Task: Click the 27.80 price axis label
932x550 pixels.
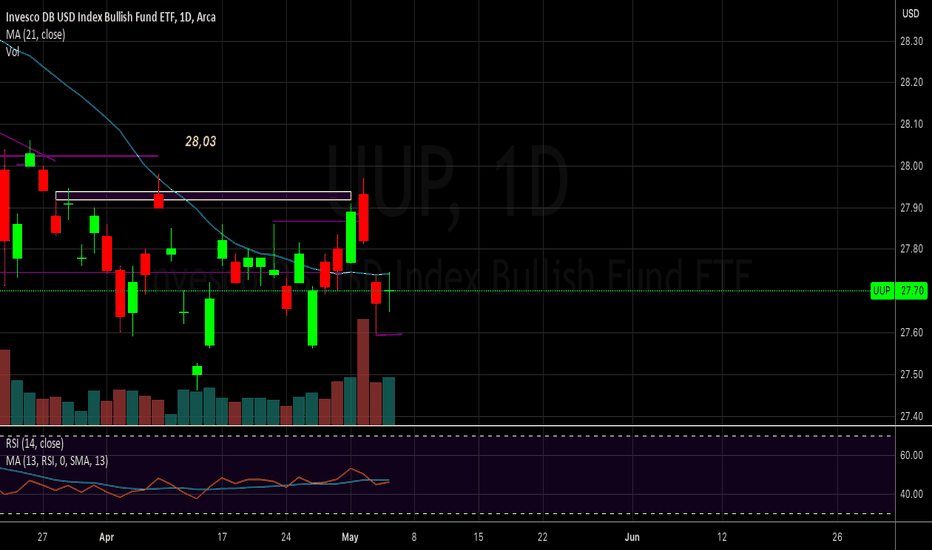Action: click(x=911, y=249)
